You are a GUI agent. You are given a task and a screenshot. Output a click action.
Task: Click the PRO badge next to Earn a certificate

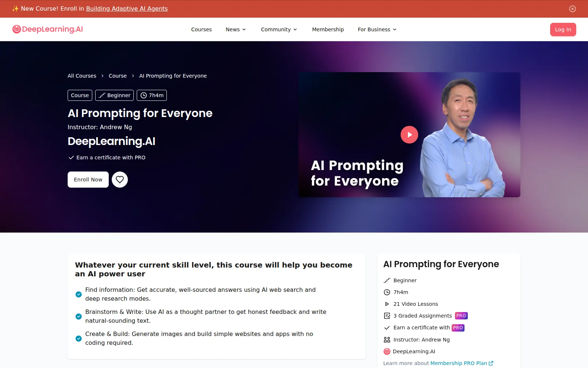click(x=458, y=328)
